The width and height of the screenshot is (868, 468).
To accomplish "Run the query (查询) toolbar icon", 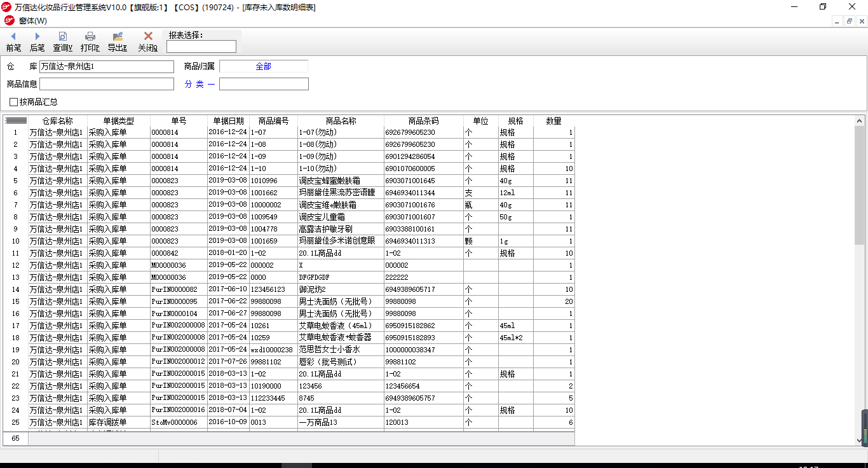I will (62, 42).
